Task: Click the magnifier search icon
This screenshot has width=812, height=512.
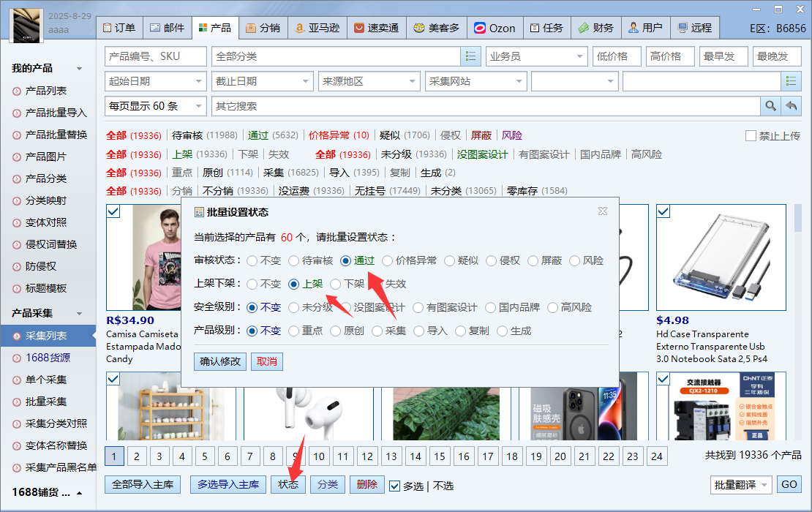Action: pyautogui.click(x=770, y=106)
